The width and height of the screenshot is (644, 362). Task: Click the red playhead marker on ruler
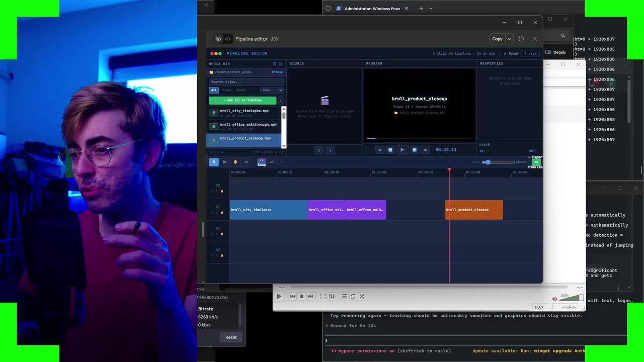(x=449, y=171)
